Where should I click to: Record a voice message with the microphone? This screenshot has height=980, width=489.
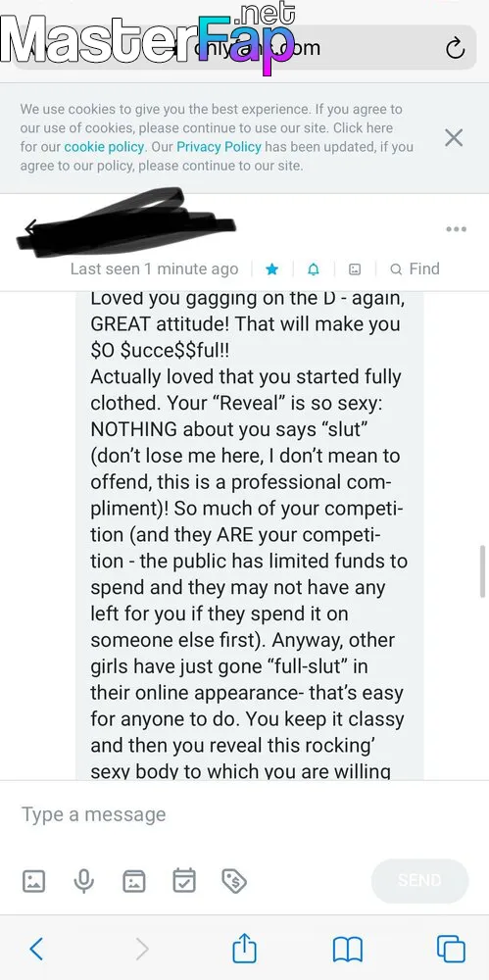coord(84,881)
